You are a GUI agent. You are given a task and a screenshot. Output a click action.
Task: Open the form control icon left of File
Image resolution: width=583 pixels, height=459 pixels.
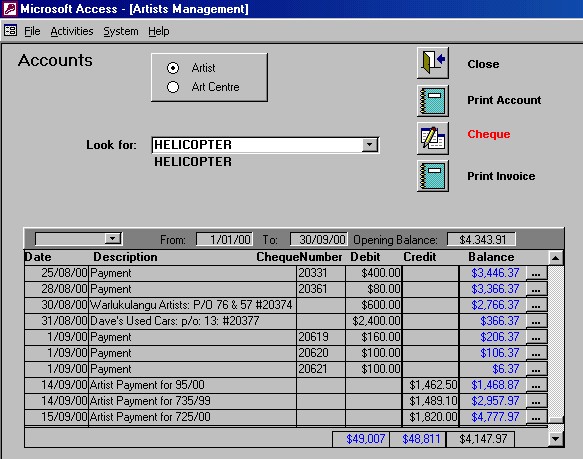(10, 31)
